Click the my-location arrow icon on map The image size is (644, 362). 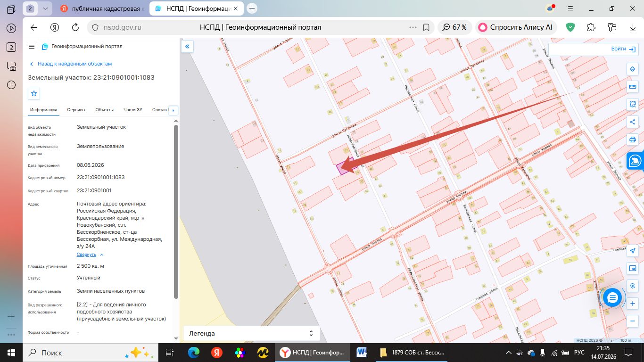click(633, 250)
